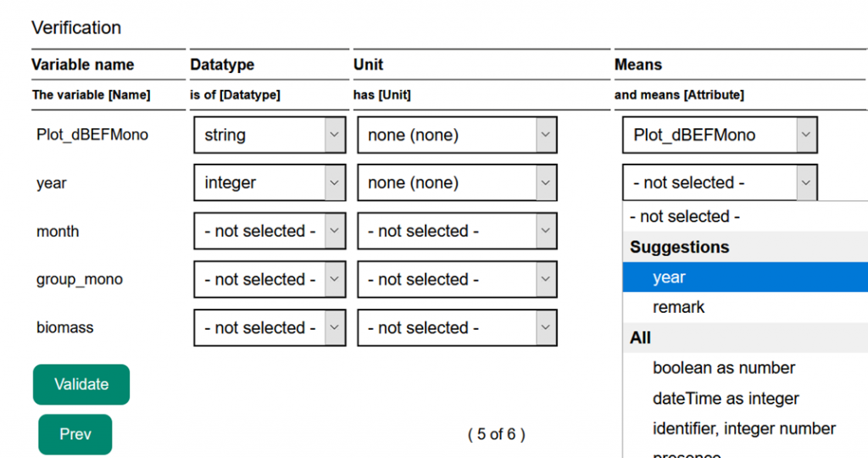The width and height of the screenshot is (868, 458).
Task: Open Datatype dropdown for biomass
Action: [270, 327]
